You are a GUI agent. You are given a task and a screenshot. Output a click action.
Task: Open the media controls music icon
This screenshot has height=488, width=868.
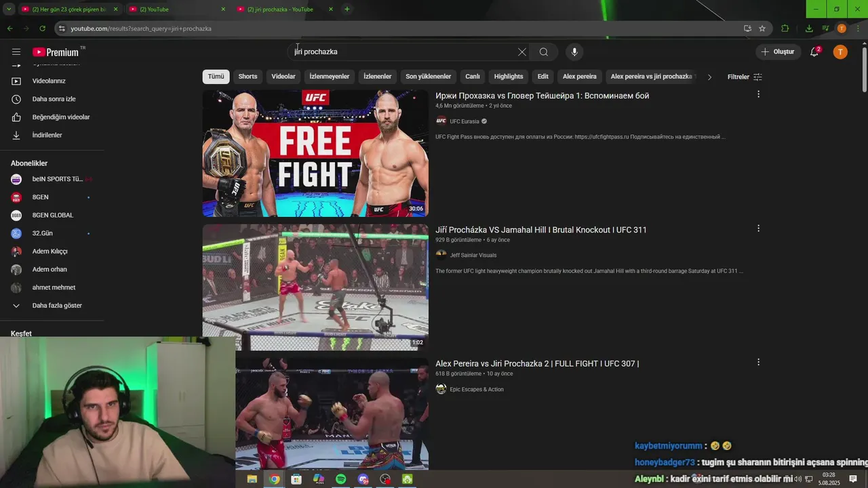click(x=825, y=28)
